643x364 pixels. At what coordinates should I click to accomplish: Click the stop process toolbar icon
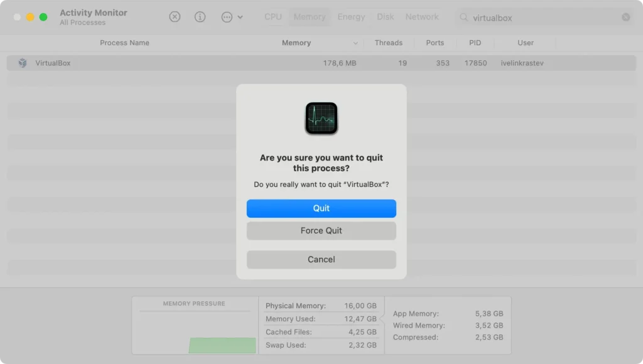tap(175, 17)
